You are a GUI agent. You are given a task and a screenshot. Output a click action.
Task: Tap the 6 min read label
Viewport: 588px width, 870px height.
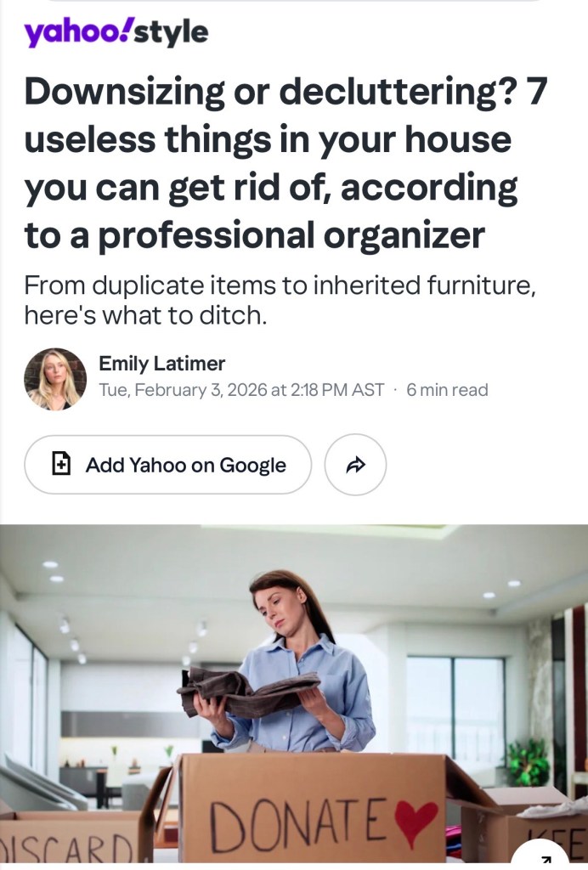447,390
